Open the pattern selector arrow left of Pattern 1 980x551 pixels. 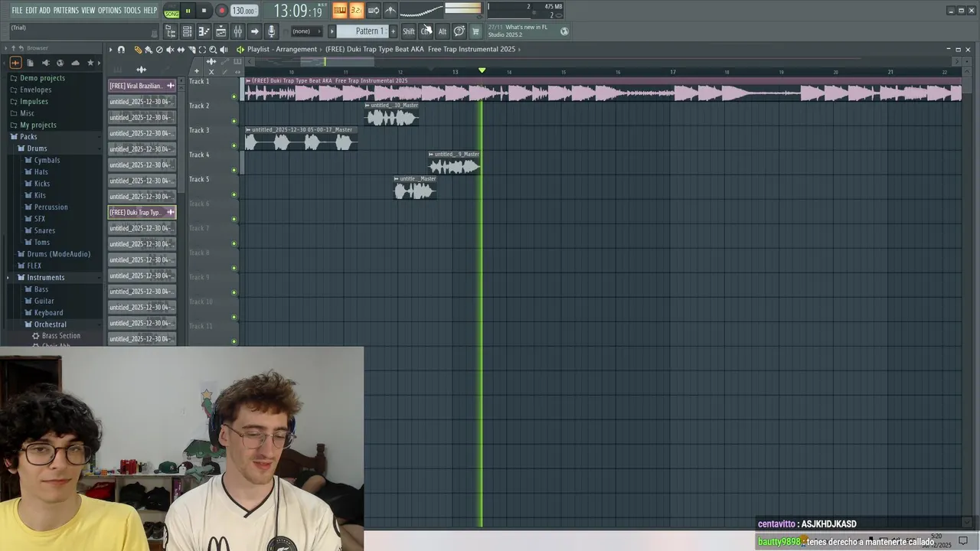332,31
